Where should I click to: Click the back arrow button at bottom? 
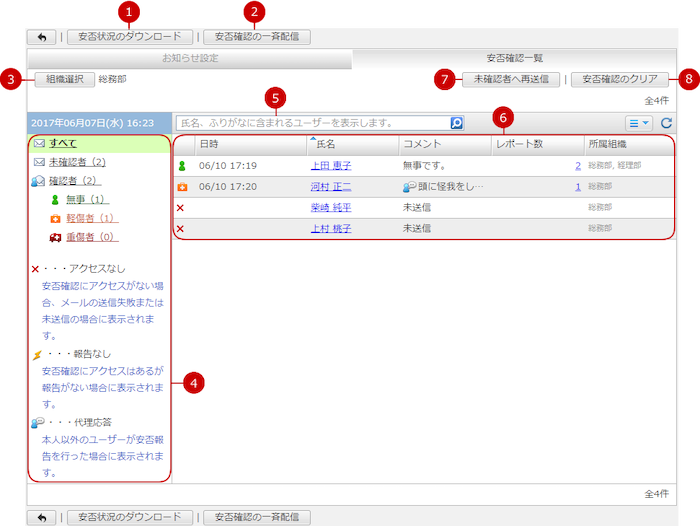pyautogui.click(x=41, y=517)
